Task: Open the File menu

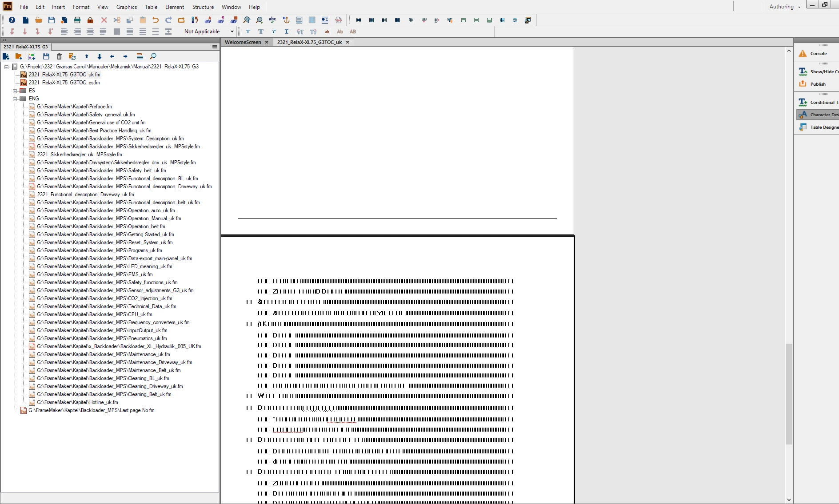Action: pyautogui.click(x=24, y=7)
